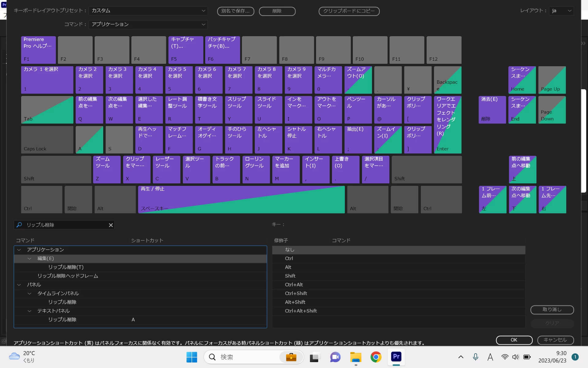Open File Explorer from the taskbar

[356, 357]
